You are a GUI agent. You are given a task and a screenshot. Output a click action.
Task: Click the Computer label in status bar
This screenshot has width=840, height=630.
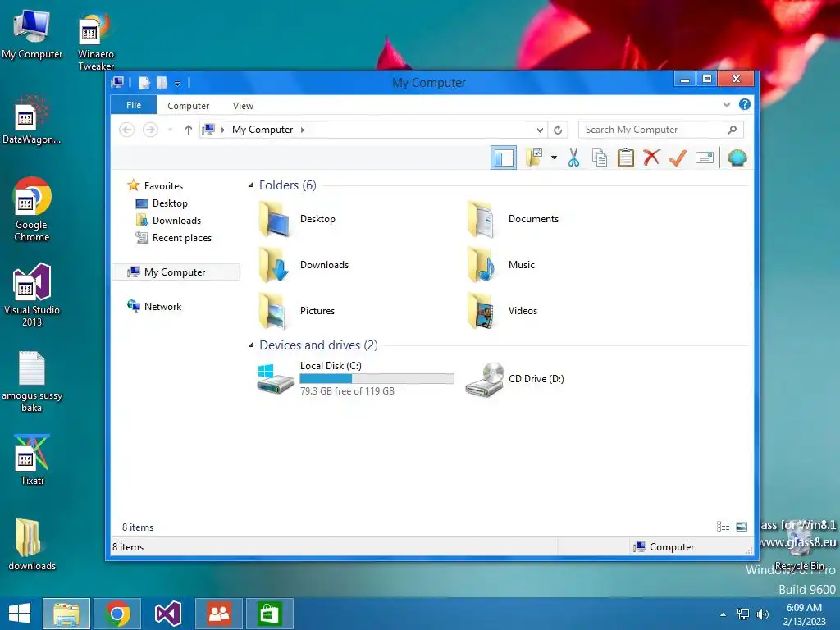pyautogui.click(x=672, y=547)
